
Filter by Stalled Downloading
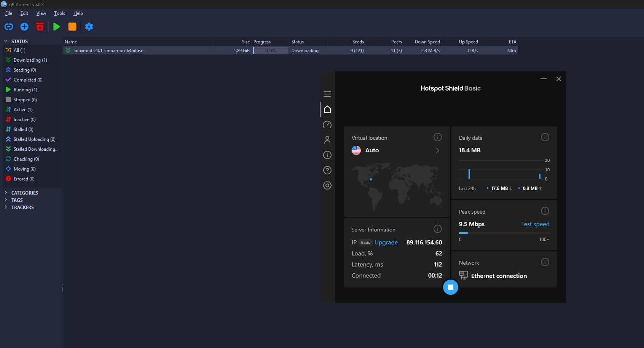coord(32,149)
